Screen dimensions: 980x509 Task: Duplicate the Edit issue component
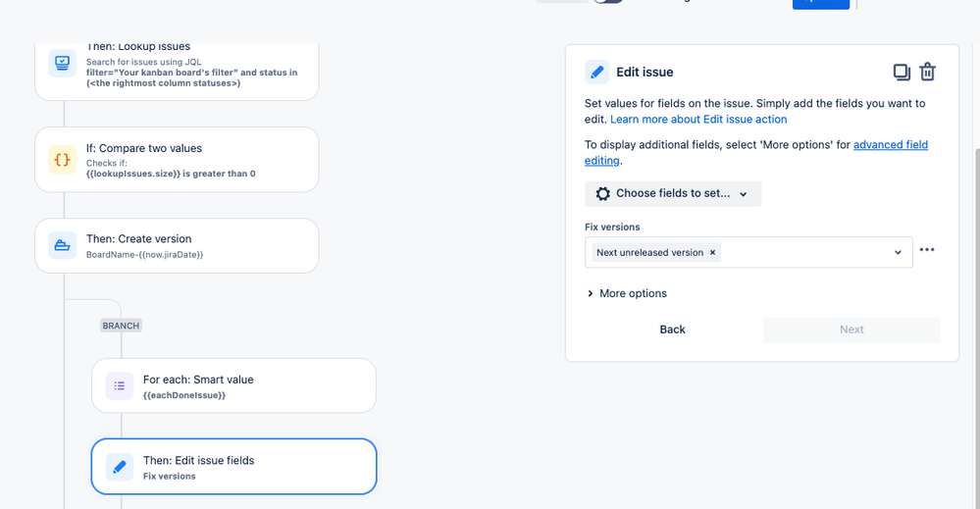click(902, 72)
